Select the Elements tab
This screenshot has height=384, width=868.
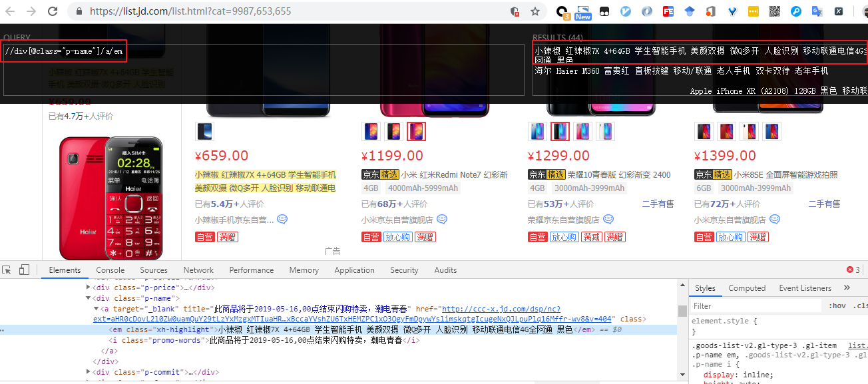tap(65, 270)
